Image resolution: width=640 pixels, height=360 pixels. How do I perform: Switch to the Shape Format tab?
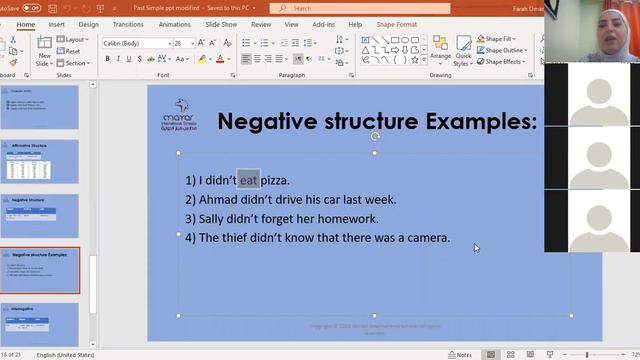(x=397, y=24)
